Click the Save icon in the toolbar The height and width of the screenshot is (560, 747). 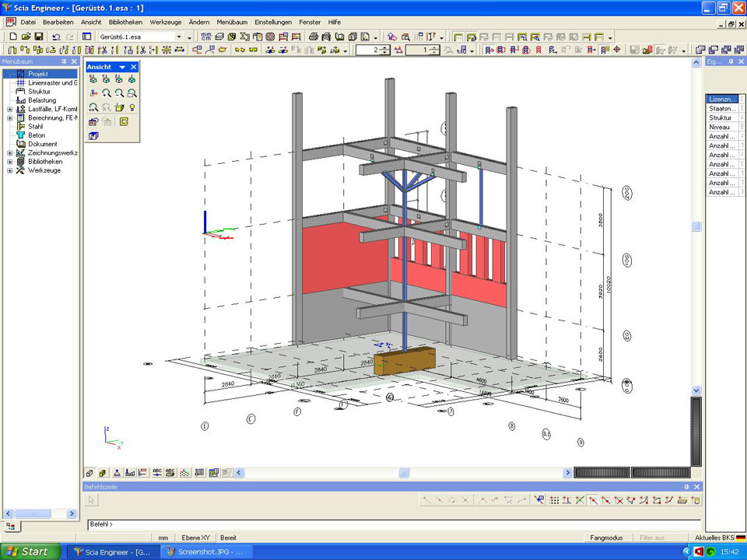38,37
